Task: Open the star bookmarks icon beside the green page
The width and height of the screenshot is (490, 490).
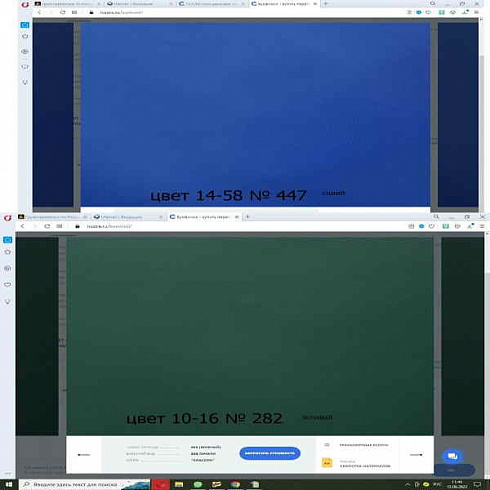Action: [x=7, y=252]
